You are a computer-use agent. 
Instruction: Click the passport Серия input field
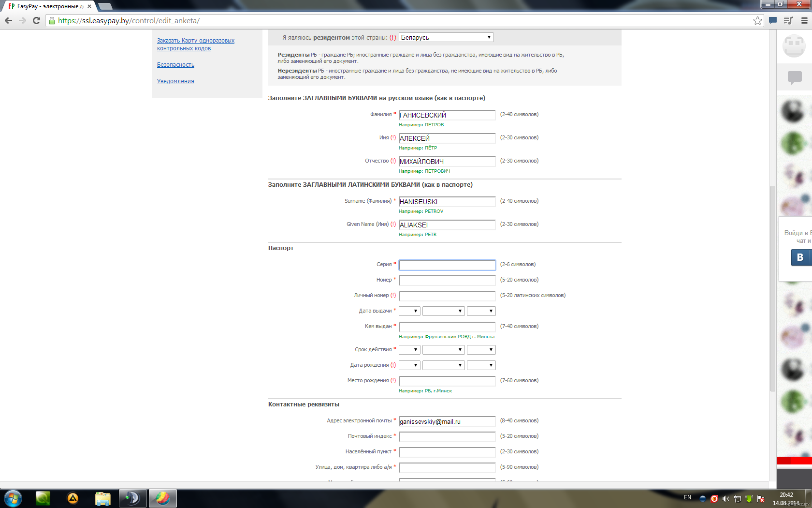tap(447, 265)
